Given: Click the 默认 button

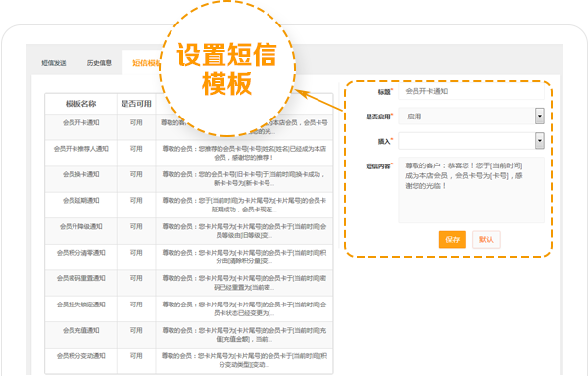Looking at the screenshot, I should (486, 240).
